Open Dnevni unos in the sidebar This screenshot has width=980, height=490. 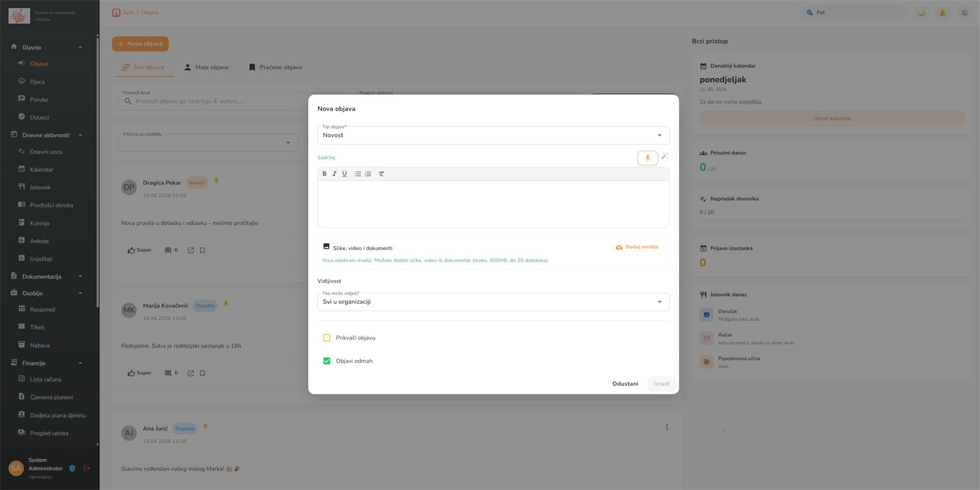(46, 152)
